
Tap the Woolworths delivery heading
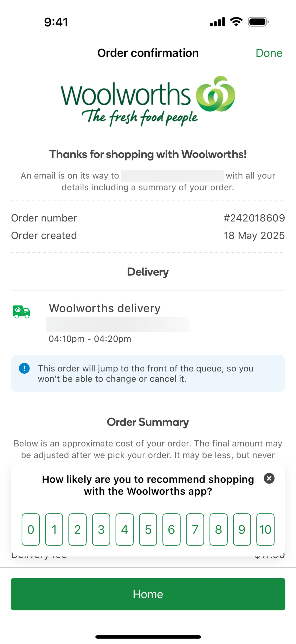105,308
